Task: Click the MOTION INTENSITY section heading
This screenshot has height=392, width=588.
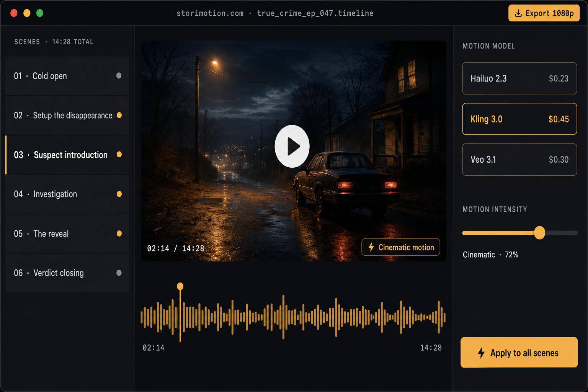Action: pos(495,209)
